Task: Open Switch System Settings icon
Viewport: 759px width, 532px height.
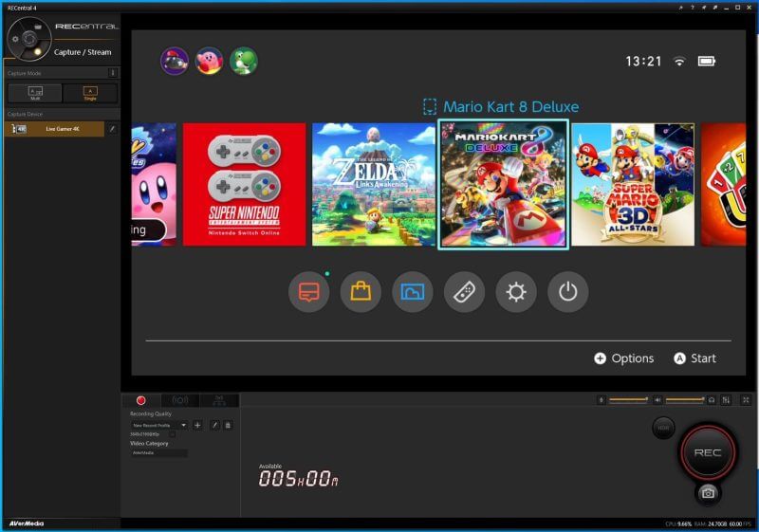Action: (x=516, y=292)
